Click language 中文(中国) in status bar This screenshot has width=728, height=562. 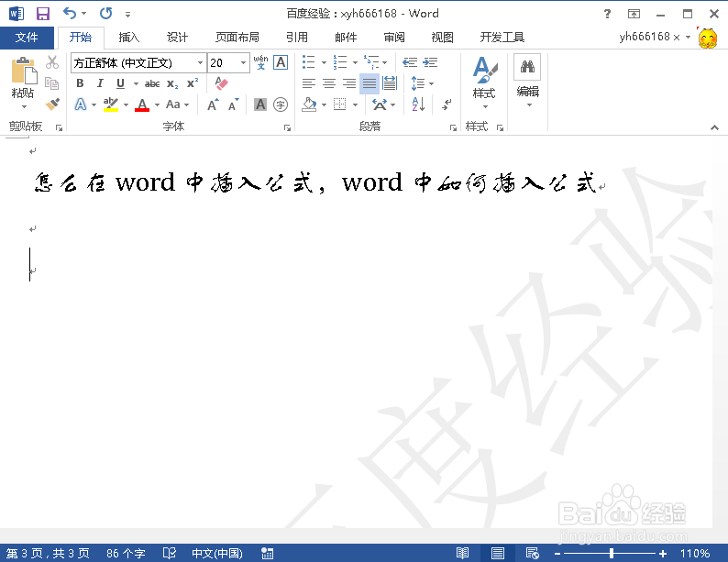[x=217, y=553]
